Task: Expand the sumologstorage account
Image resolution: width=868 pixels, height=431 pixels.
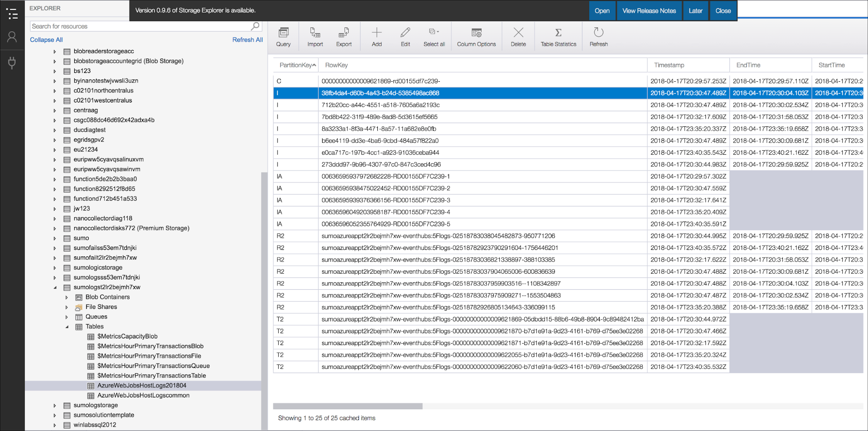Action: coord(55,405)
